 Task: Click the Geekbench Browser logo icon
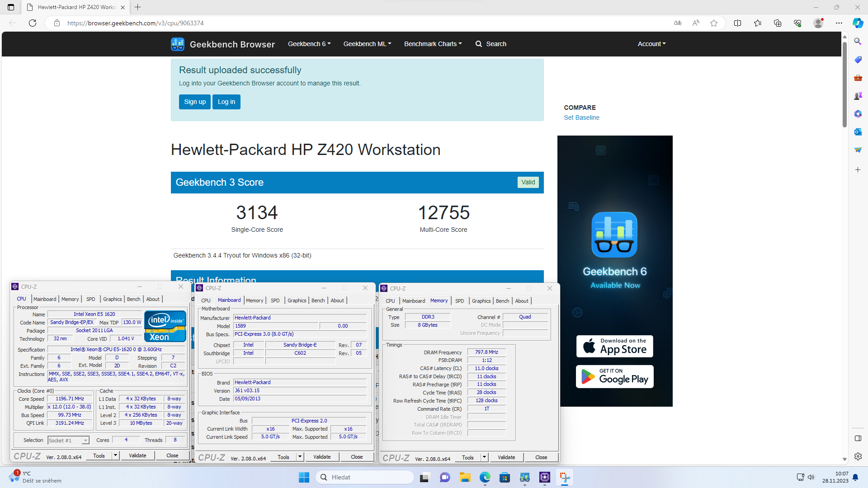(x=178, y=44)
